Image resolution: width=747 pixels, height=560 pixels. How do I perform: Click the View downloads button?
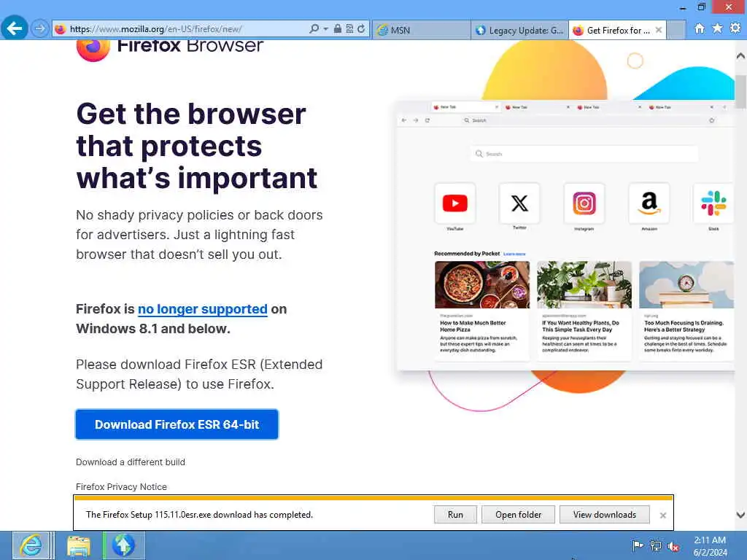point(605,515)
